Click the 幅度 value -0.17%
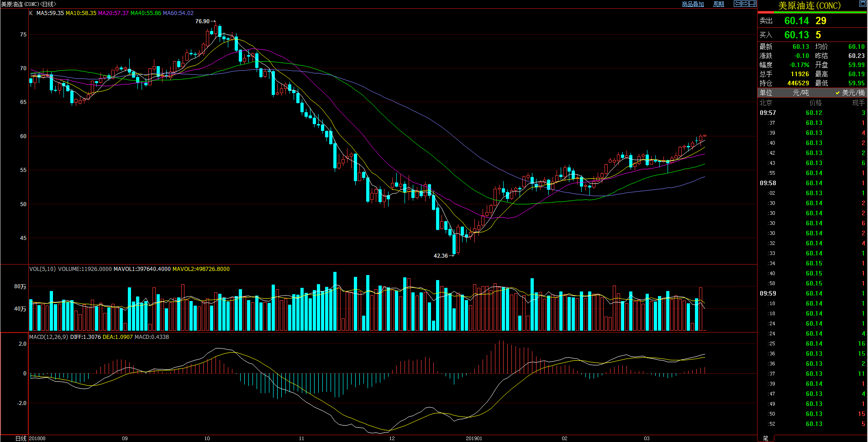868x442 pixels. pos(799,65)
